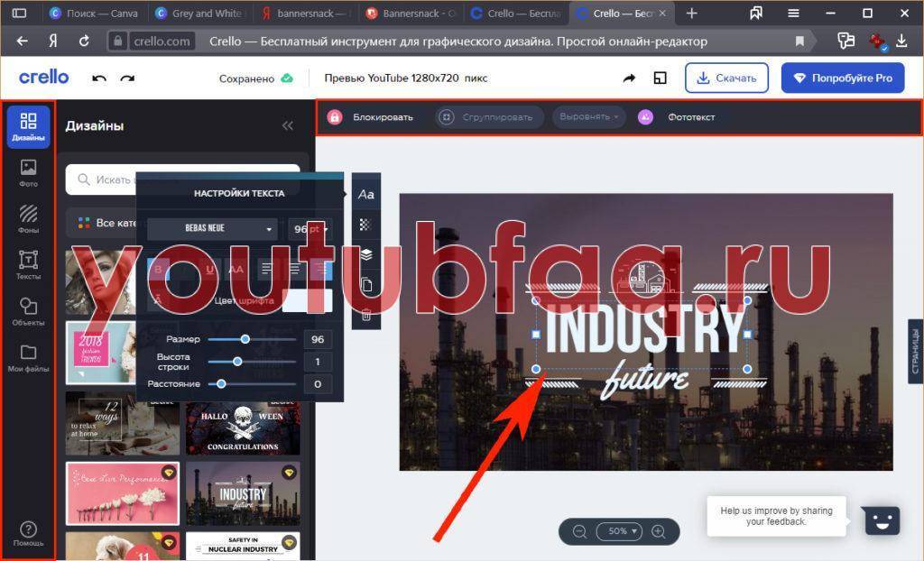
Task: Expand the СТРАНИЦЫ pages side tab
Action: pyautogui.click(x=916, y=351)
